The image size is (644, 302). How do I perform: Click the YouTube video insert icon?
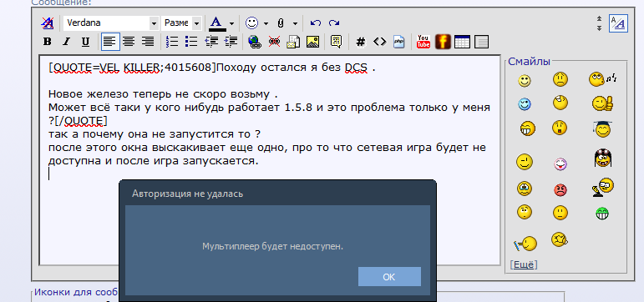point(423,42)
